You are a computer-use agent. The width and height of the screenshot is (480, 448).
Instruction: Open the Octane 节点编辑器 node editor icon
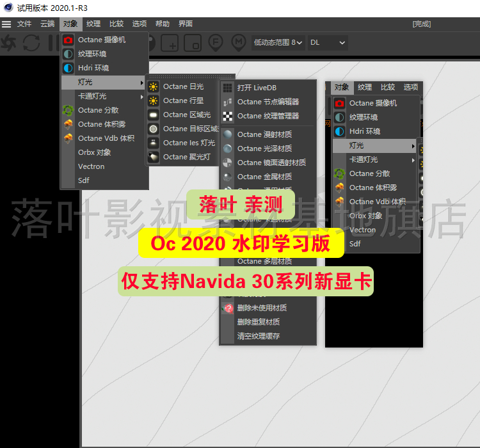(x=227, y=102)
